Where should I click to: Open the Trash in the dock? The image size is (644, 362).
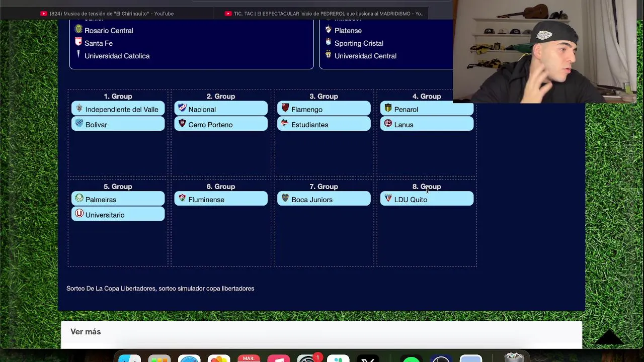[x=514, y=357]
